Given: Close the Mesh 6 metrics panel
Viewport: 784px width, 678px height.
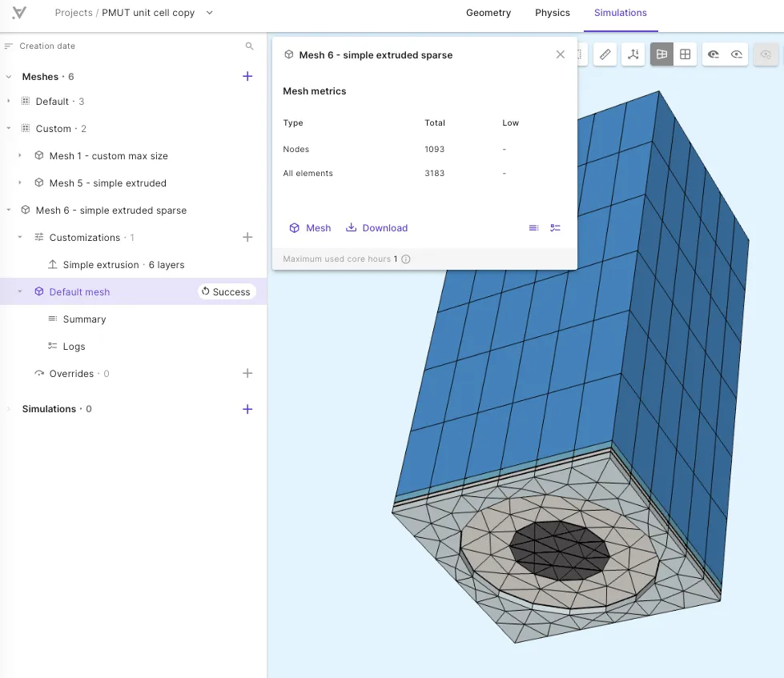Looking at the screenshot, I should pos(561,54).
